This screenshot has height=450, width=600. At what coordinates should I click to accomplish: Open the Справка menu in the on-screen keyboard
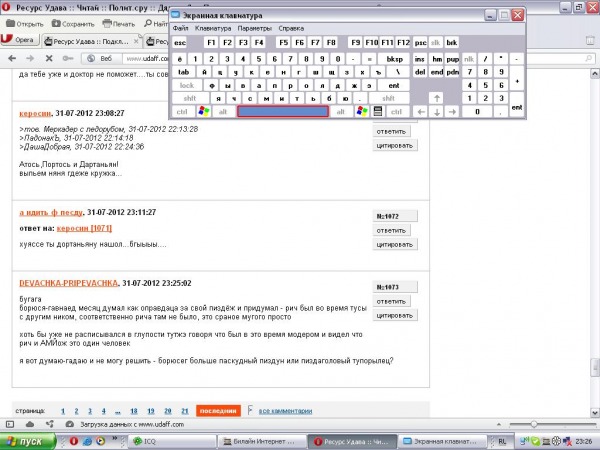point(291,28)
